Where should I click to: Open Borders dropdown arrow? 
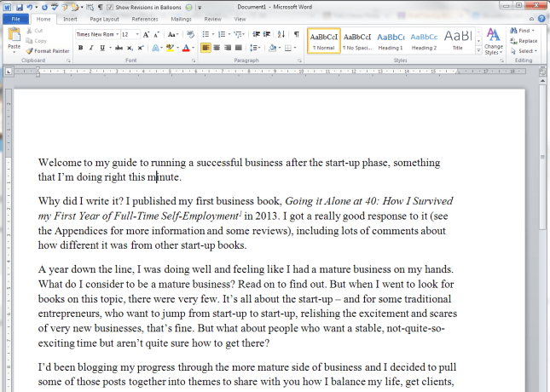[295, 48]
